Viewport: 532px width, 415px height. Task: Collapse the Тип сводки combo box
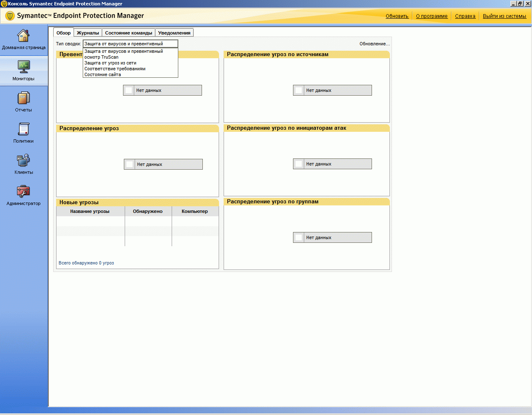pyautogui.click(x=131, y=44)
